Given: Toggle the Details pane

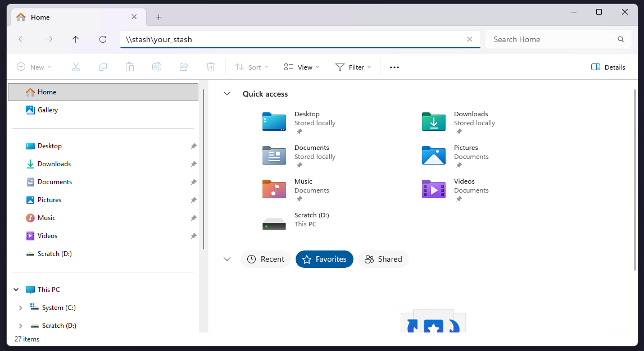Looking at the screenshot, I should [608, 67].
